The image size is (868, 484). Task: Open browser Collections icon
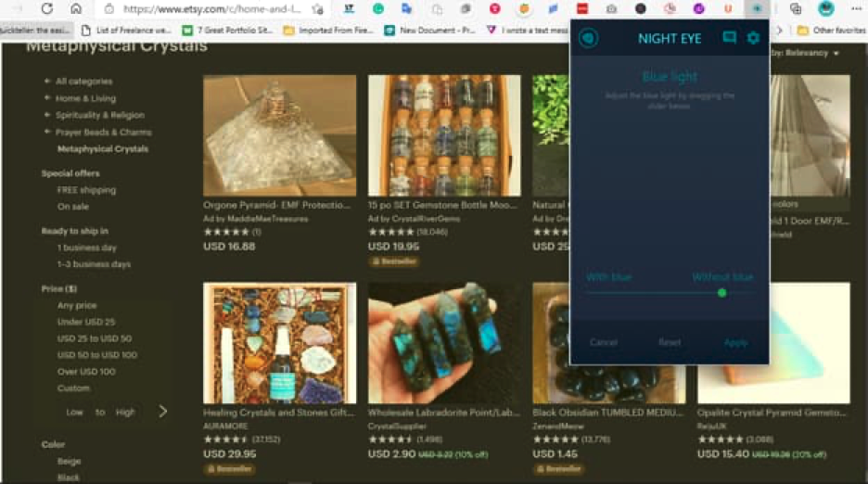[796, 8]
